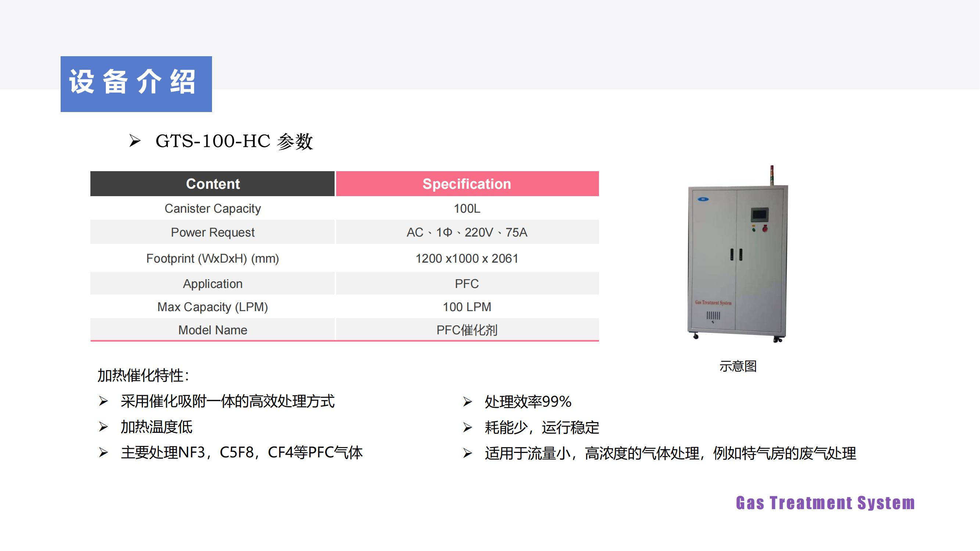Image resolution: width=980 pixels, height=551 pixels.
Task: Select the Content table header
Action: 212,184
